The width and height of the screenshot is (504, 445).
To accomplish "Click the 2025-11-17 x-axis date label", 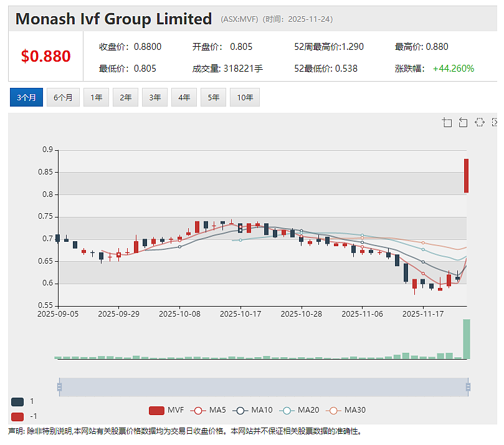I will click(x=423, y=314).
